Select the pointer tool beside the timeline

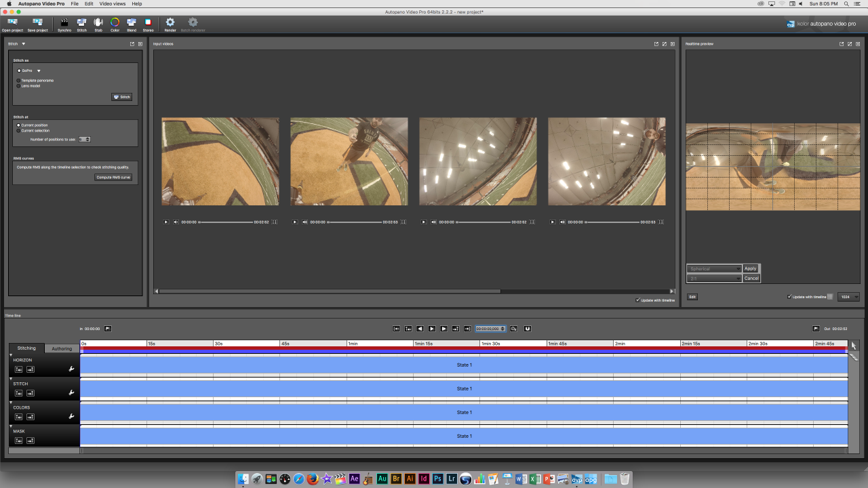click(854, 346)
